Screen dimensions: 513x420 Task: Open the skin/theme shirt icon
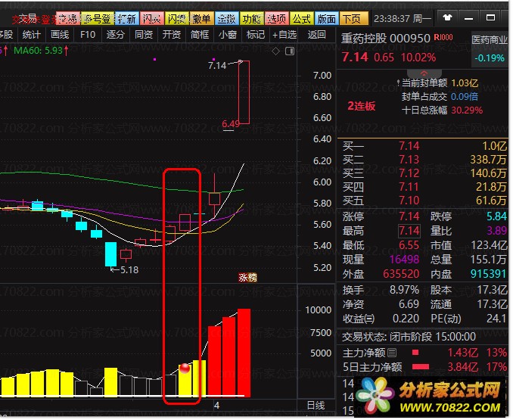tap(446, 18)
